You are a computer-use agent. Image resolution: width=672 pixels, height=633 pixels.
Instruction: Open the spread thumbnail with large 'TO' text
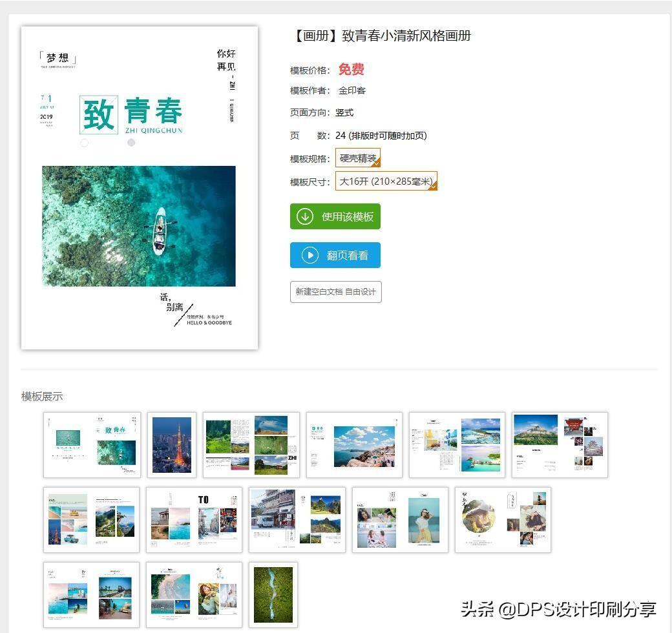coord(194,520)
